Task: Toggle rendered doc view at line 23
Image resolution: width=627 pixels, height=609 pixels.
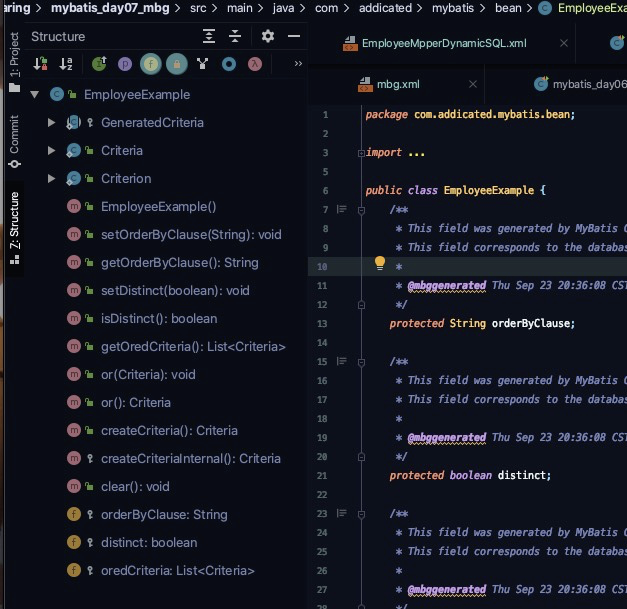Action: tap(341, 513)
